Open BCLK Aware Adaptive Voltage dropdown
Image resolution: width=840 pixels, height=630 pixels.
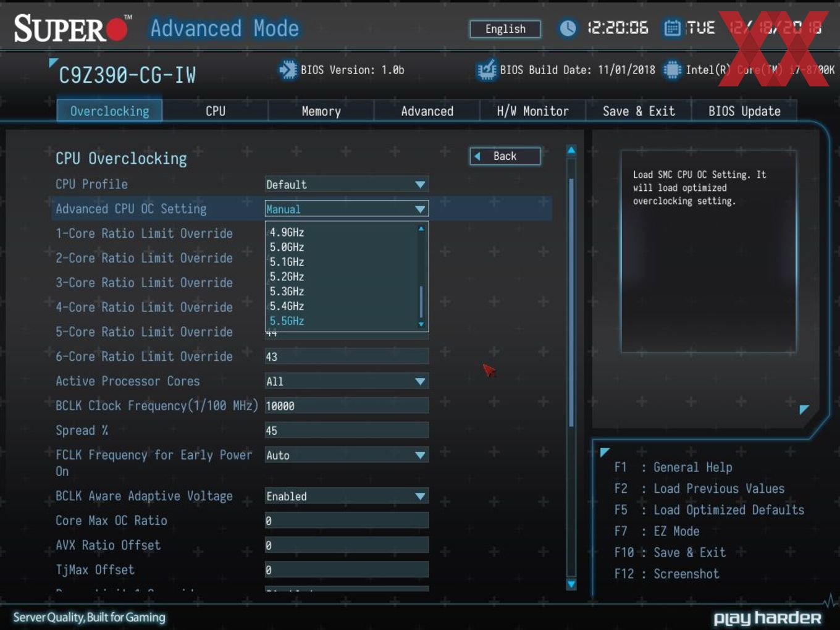coord(346,497)
